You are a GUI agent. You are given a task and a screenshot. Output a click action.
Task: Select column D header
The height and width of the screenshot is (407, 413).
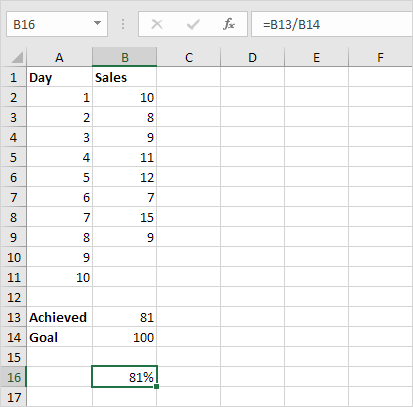[x=252, y=57]
